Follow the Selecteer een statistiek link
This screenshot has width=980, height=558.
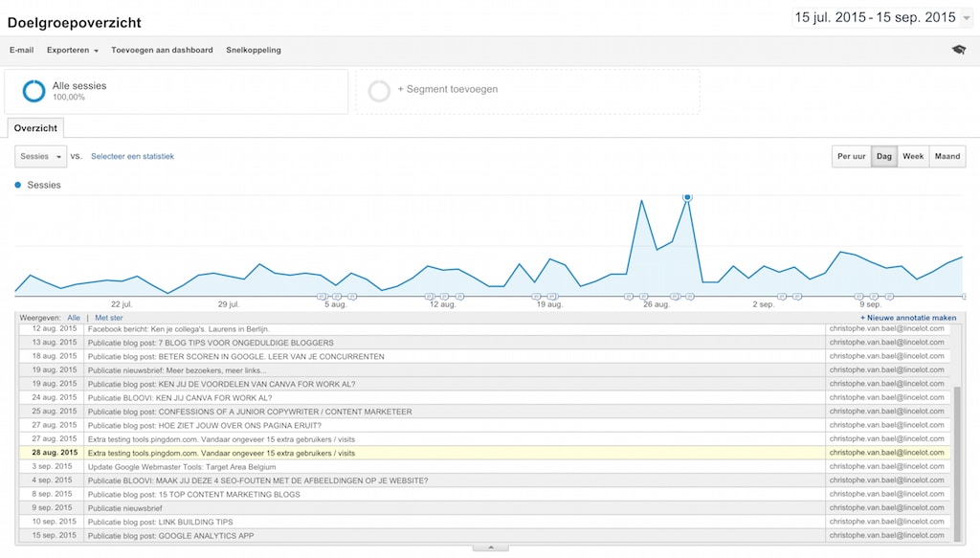pyautogui.click(x=132, y=156)
